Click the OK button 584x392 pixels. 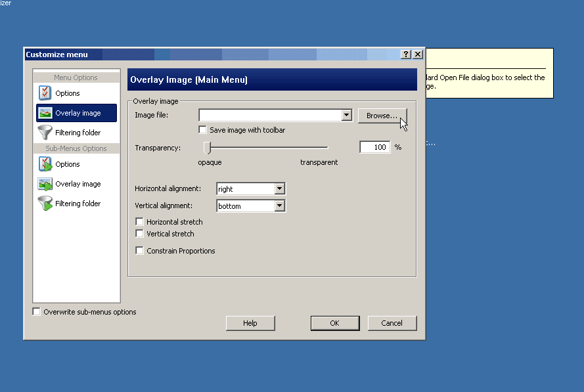tap(335, 323)
